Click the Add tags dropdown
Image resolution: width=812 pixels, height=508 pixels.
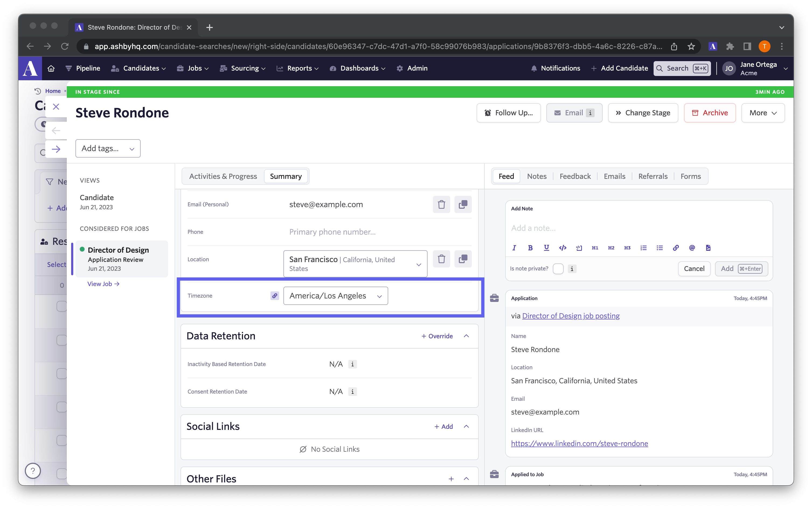pyautogui.click(x=108, y=148)
